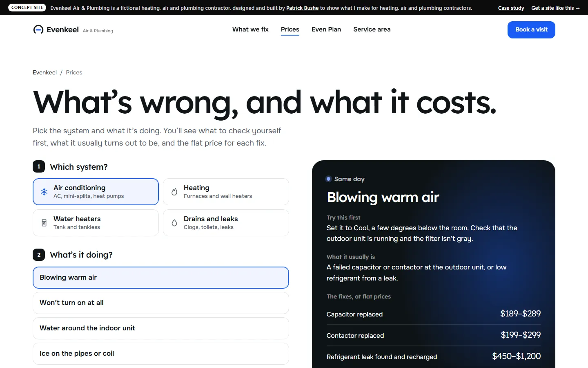Open the Patrick Bushe link
Screen dimensions: 588x368
(x=302, y=8)
